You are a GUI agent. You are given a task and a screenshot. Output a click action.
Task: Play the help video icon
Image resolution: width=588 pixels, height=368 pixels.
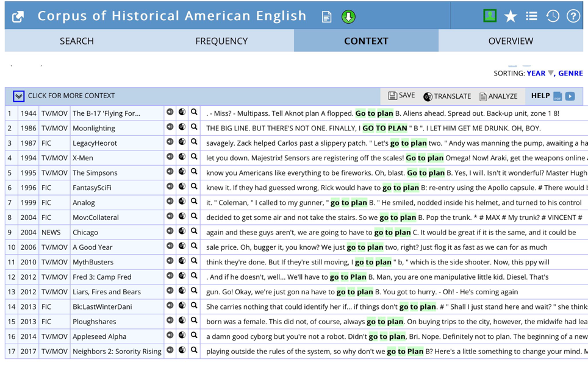tap(570, 96)
